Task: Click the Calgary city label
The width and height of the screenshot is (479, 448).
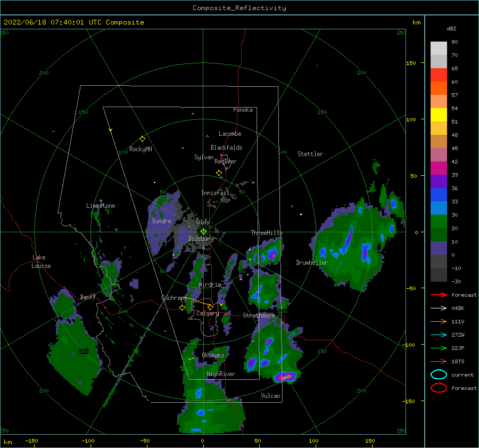Action: [x=208, y=313]
